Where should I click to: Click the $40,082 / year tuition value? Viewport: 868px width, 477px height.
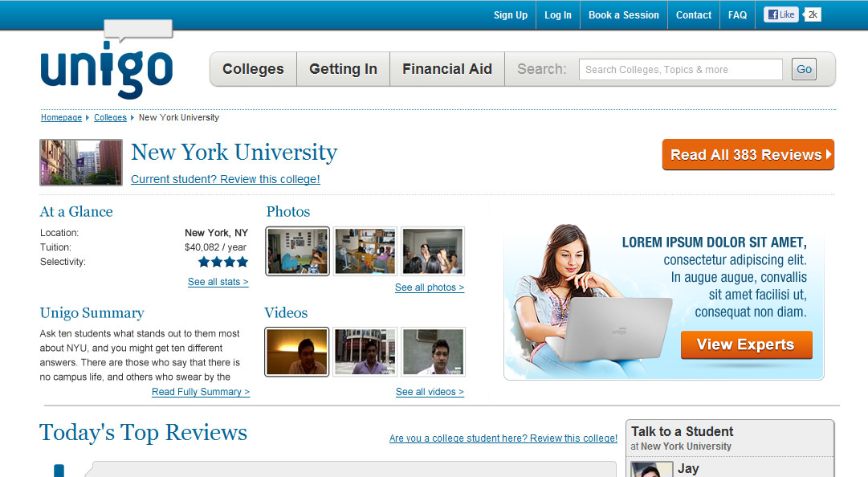tap(215, 247)
